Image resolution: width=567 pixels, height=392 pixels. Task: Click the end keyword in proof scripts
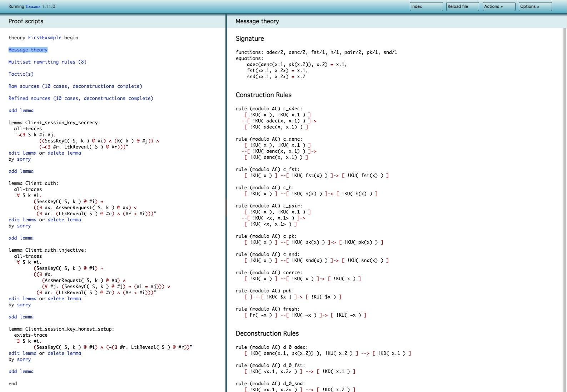pos(13,383)
